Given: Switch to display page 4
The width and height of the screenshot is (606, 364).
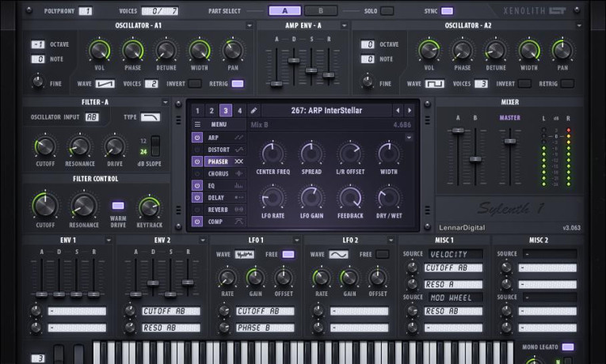Looking at the screenshot, I should tap(239, 111).
